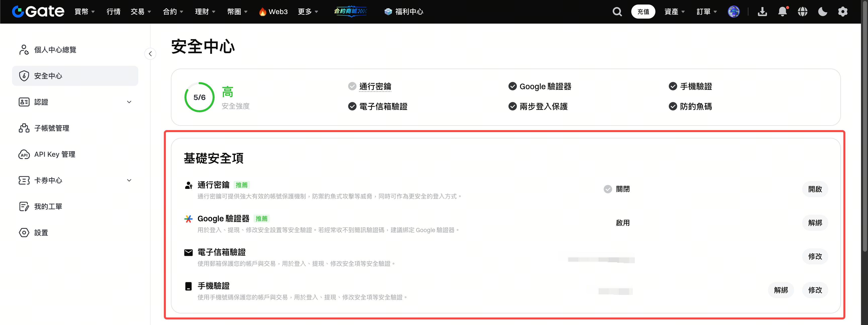Click the 充值 button
Viewport: 868px width, 325px height.
643,12
